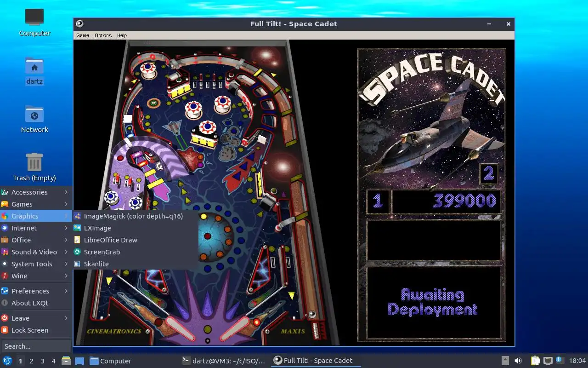Click the Awaiting Deployment message text
Viewport: 588px width, 368px height.
click(433, 302)
